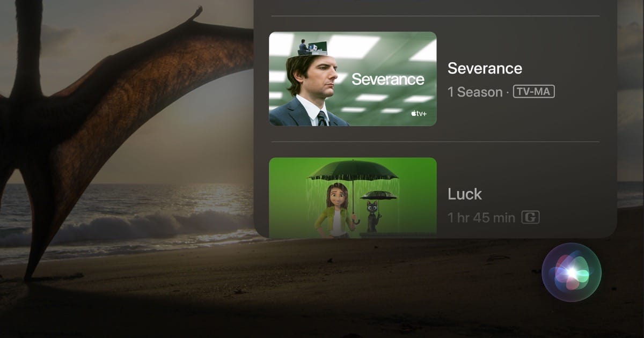This screenshot has height=338, width=644.
Task: Click the TV-MA rating badge
Action: point(533,92)
